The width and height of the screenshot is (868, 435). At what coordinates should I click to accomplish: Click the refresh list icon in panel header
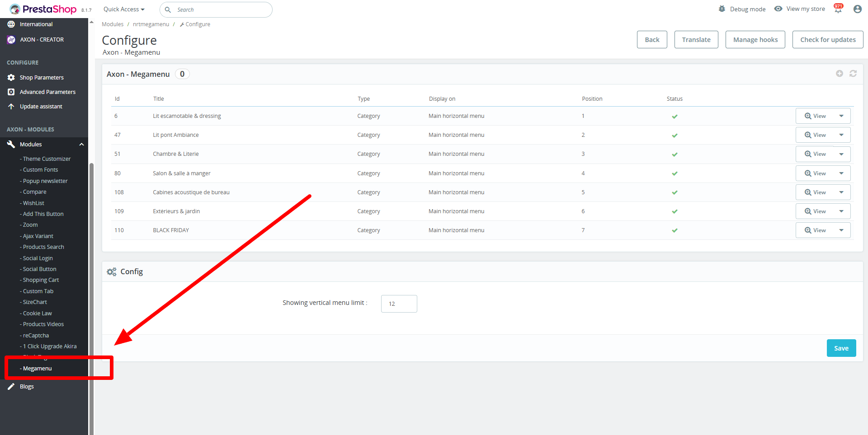853,74
